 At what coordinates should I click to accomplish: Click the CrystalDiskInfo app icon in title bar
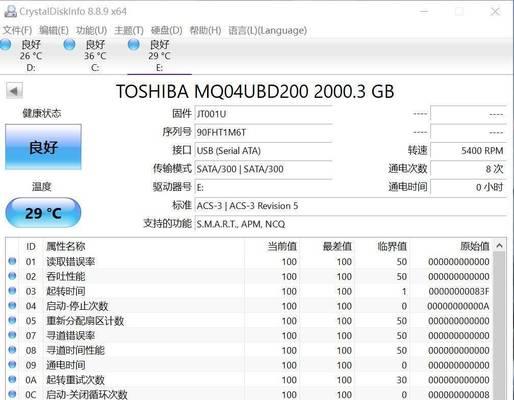pos(10,11)
